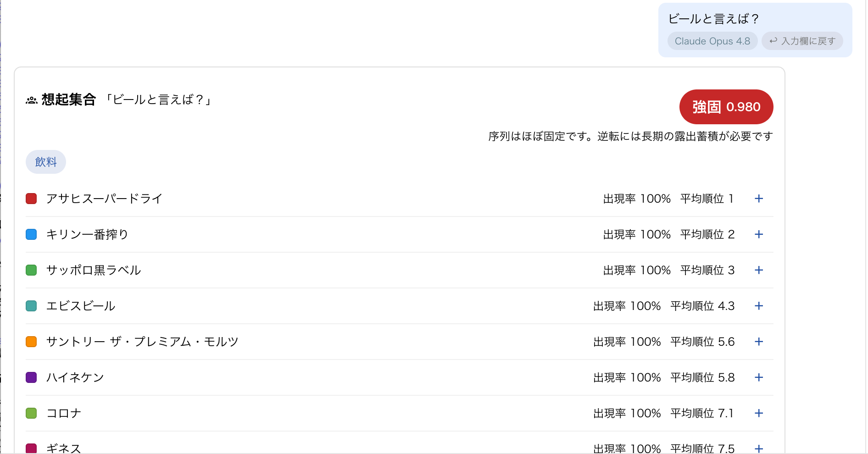Click the plus icon for コロナ
This screenshot has height=454, width=868.
pyautogui.click(x=759, y=413)
